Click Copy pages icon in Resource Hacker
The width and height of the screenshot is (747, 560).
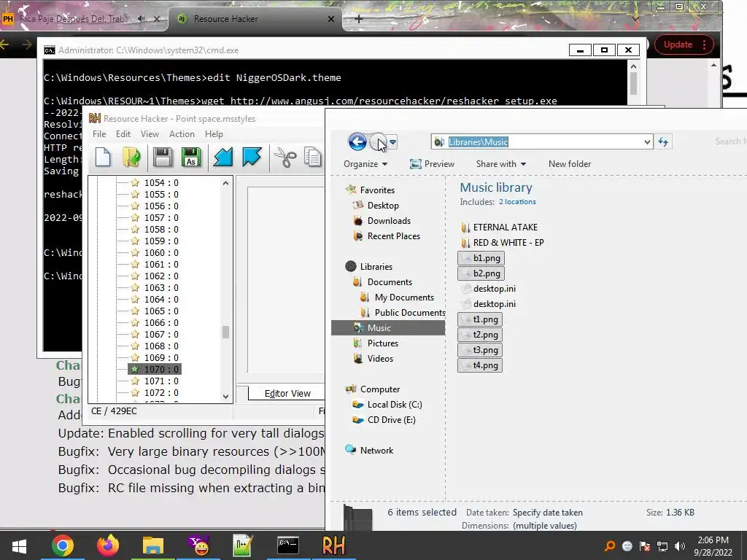(x=313, y=157)
